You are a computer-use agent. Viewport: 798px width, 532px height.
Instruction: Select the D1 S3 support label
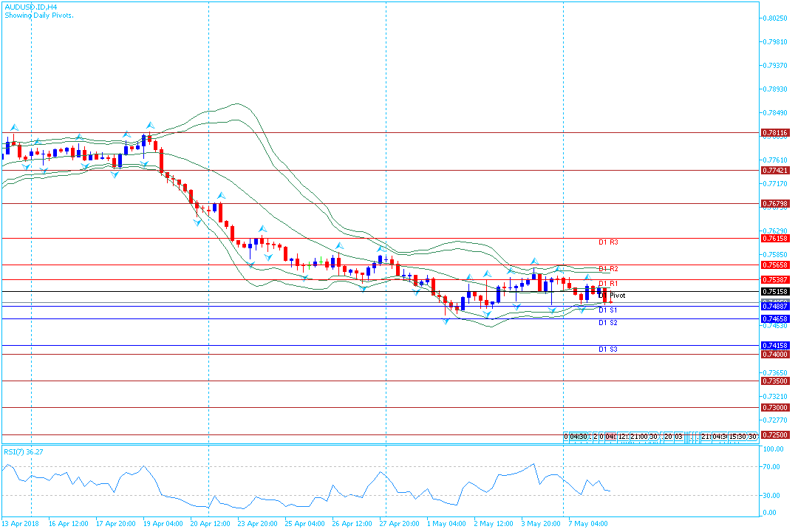(x=608, y=349)
